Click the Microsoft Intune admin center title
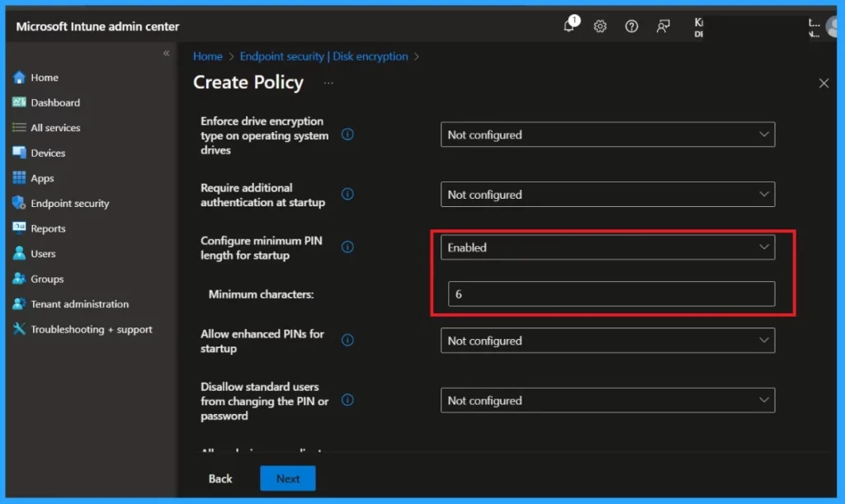 point(97,26)
